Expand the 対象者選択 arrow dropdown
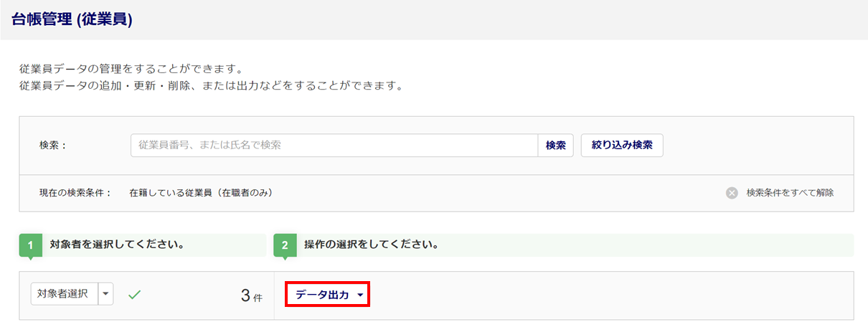The width and height of the screenshot is (868, 327). coord(106,293)
